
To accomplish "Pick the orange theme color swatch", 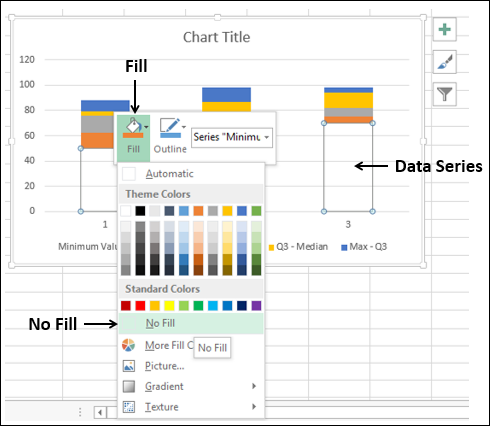I will pos(198,211).
